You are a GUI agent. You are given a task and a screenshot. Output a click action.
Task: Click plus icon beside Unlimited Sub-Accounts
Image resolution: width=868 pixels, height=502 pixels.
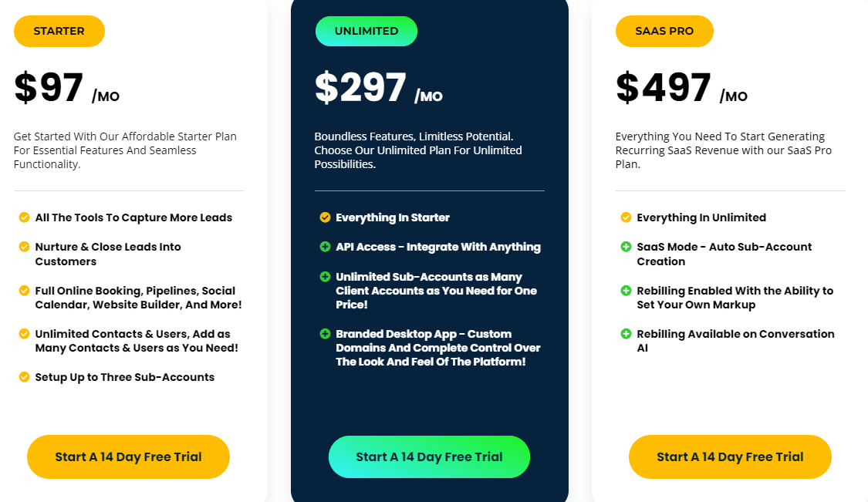point(325,276)
